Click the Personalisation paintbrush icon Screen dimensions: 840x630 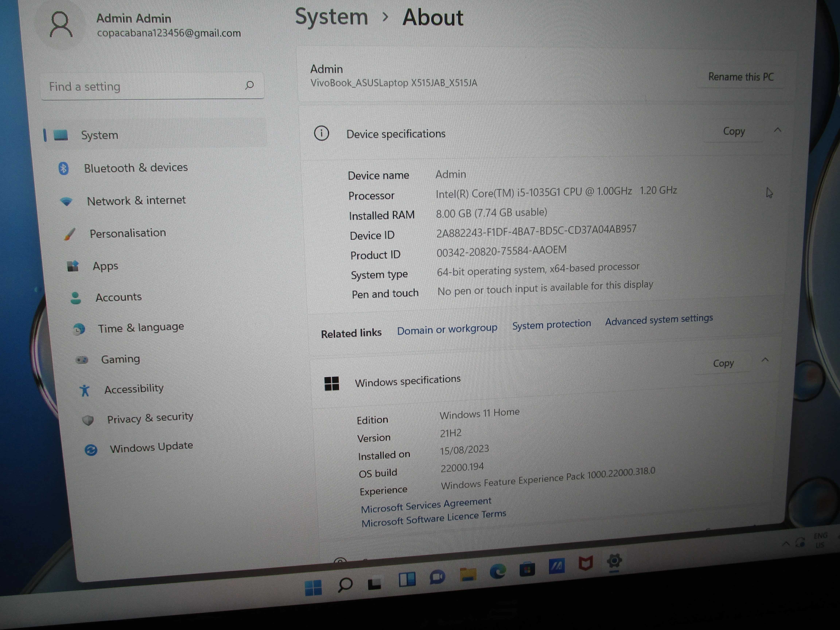coord(69,234)
